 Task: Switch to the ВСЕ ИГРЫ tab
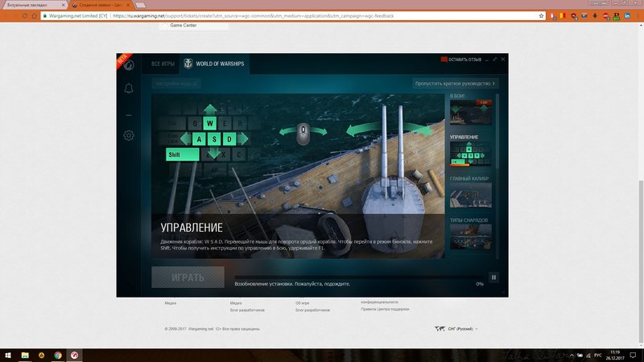[163, 64]
